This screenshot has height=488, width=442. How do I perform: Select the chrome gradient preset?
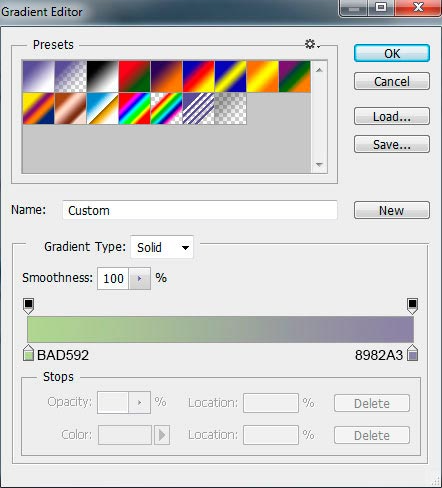tap(102, 108)
